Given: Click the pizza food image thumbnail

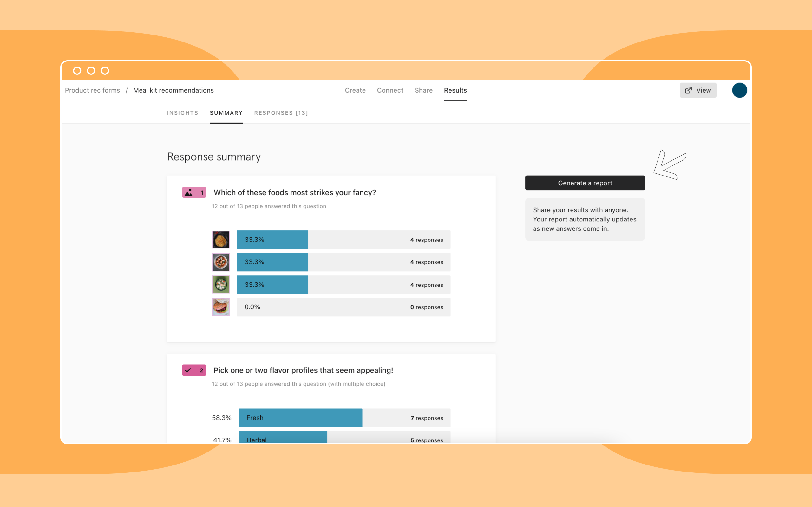Looking at the screenshot, I should tap(222, 262).
